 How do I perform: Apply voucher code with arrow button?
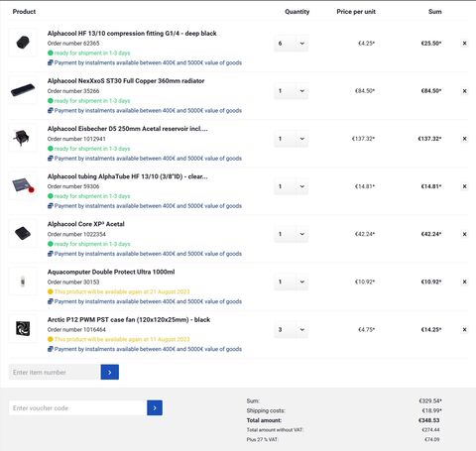tap(155, 408)
